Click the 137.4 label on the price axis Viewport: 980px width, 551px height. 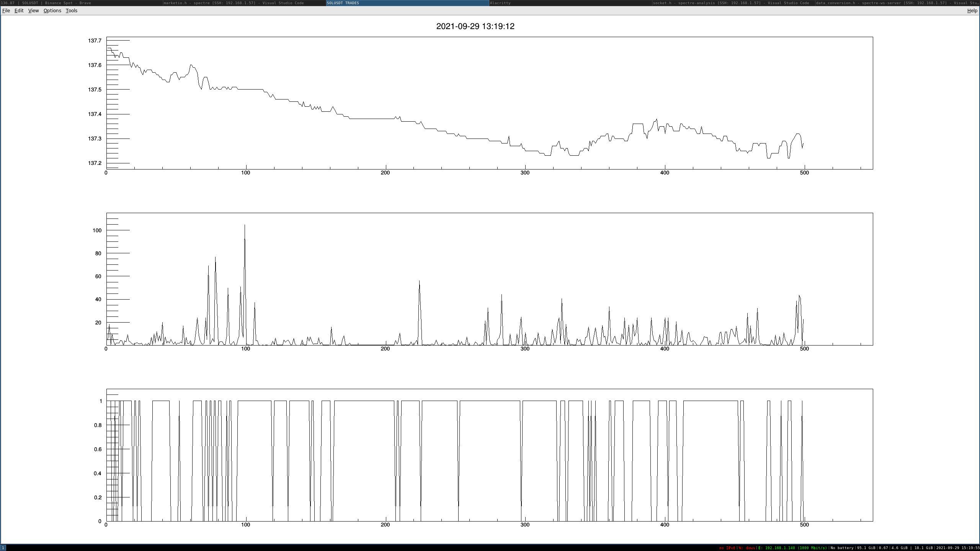tap(95, 114)
